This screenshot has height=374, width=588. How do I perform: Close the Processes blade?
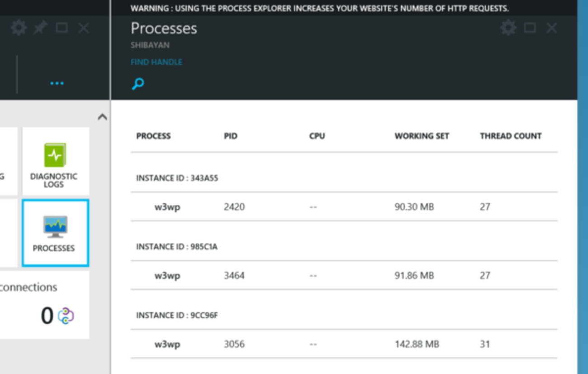[551, 28]
